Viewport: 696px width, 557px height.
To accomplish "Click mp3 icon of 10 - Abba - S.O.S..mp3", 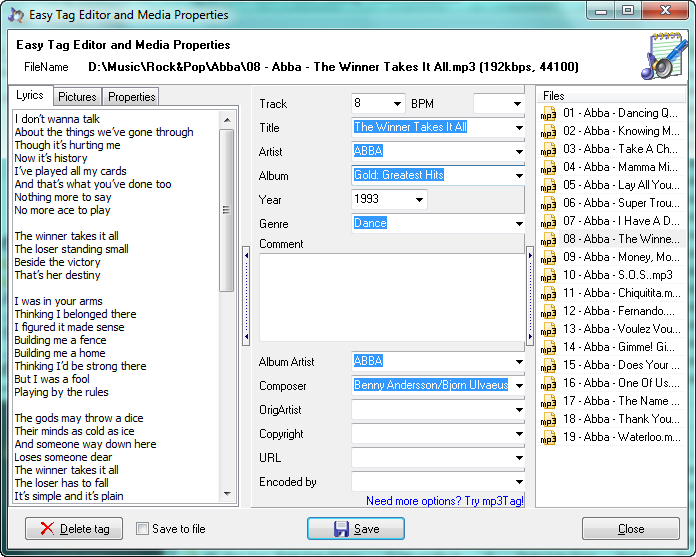I will (x=548, y=276).
